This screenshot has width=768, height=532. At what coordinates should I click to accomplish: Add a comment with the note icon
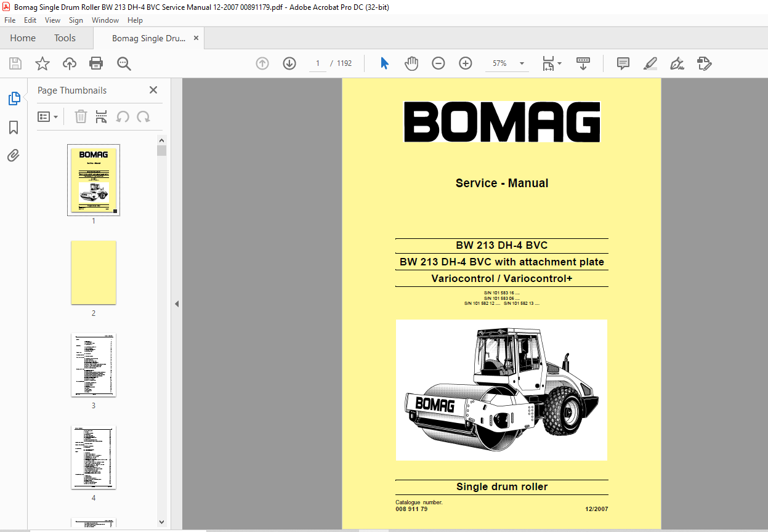(623, 63)
